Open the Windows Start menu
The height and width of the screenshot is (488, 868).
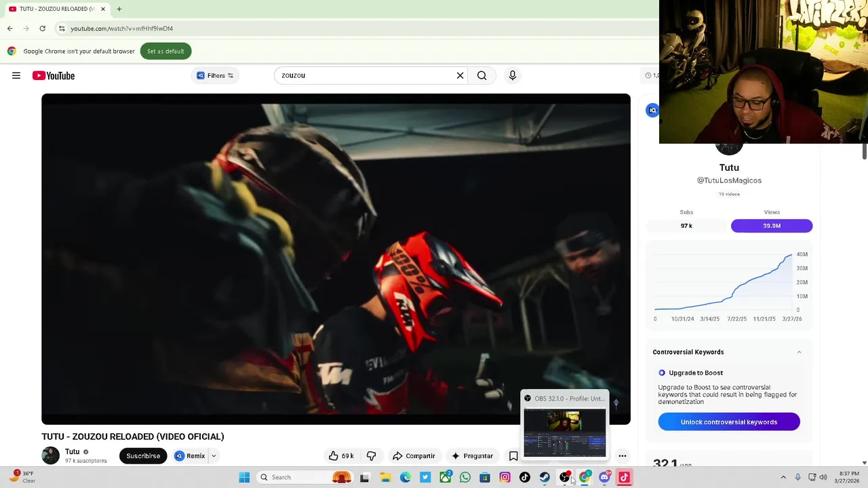(x=244, y=477)
